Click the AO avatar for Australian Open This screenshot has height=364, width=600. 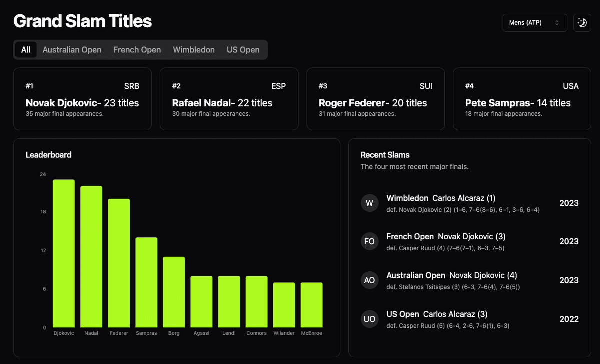click(369, 280)
